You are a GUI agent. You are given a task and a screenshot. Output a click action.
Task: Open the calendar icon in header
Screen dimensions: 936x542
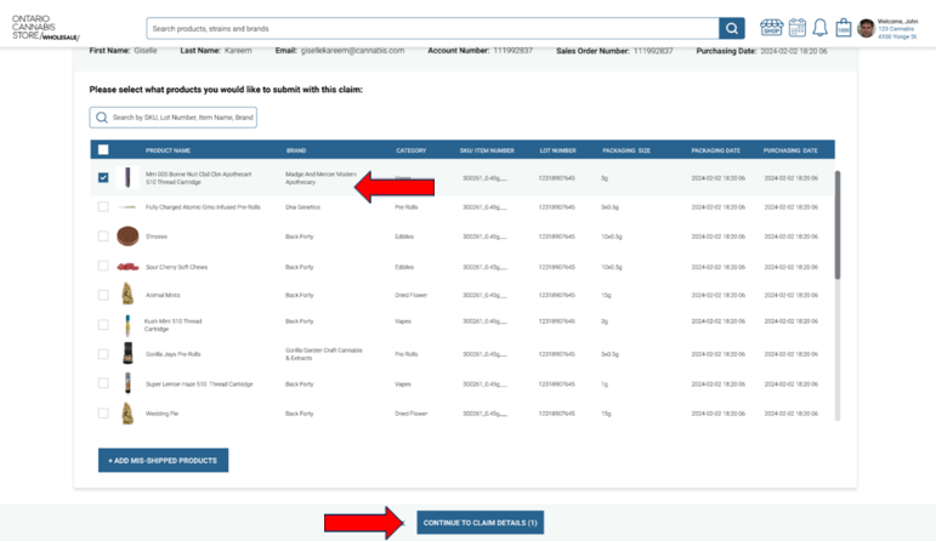797,27
